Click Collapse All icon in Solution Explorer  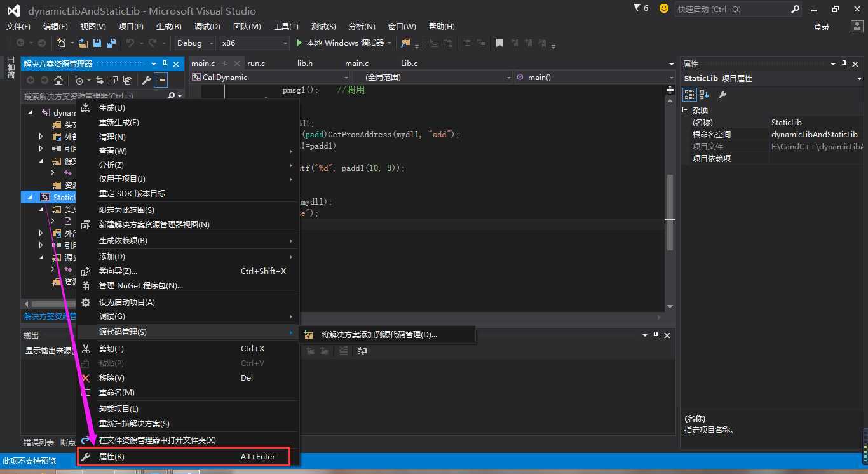[x=114, y=80]
